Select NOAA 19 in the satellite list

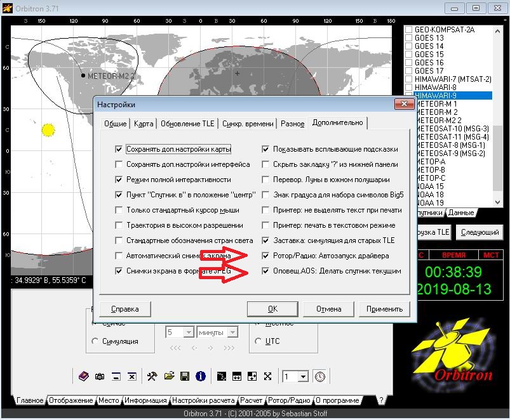click(429, 202)
